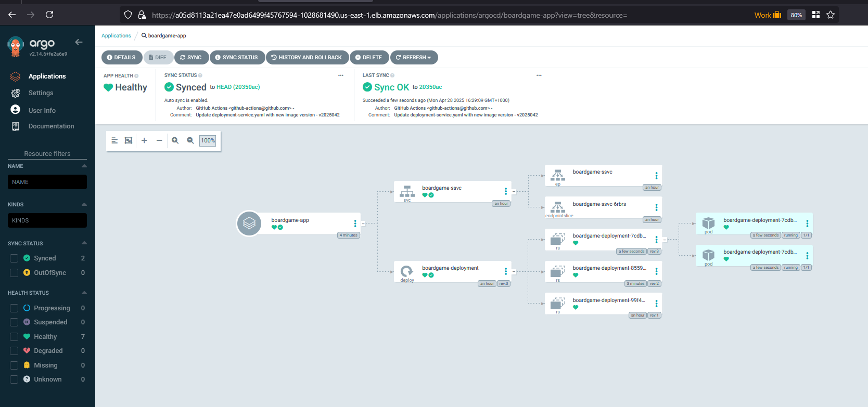868x407 pixels.
Task: Collapse boardgame-deployment children
Action: [514, 271]
